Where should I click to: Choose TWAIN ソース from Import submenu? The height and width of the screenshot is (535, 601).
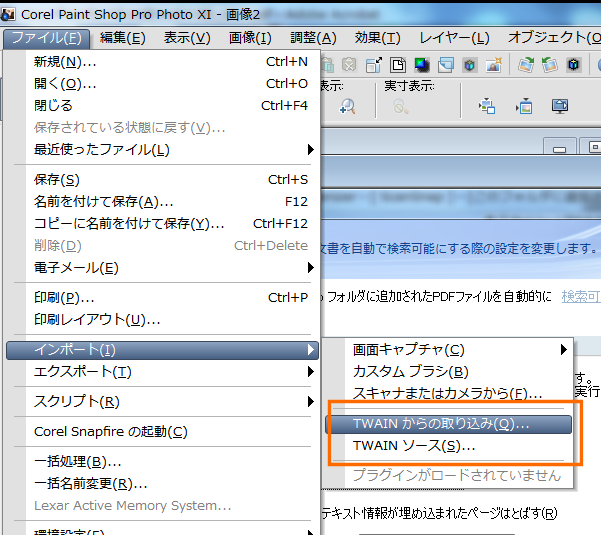pos(413,446)
